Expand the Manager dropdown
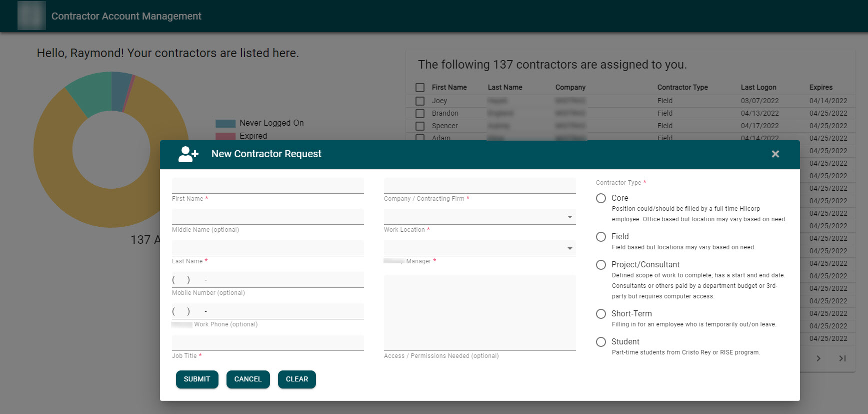 [479, 248]
